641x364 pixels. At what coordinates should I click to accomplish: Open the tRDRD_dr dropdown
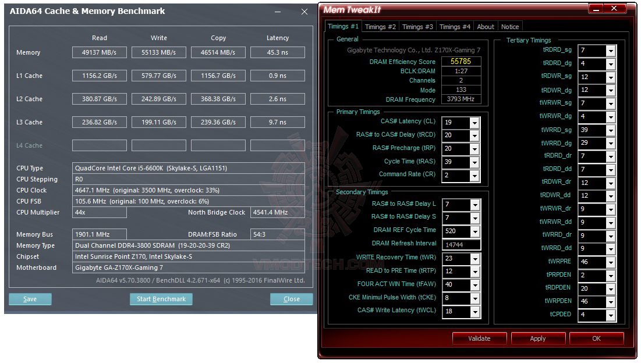coord(610,156)
